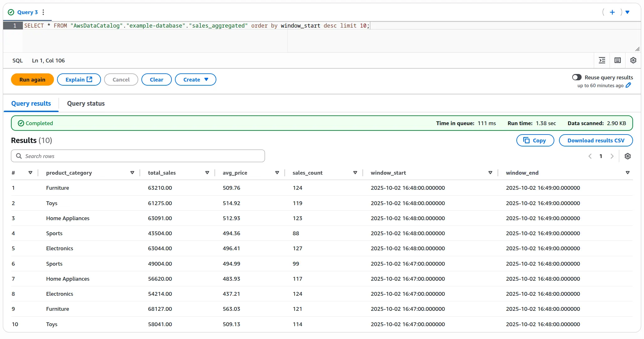
Task: Click the cell with total_sales 63210.00
Action: coord(160,188)
